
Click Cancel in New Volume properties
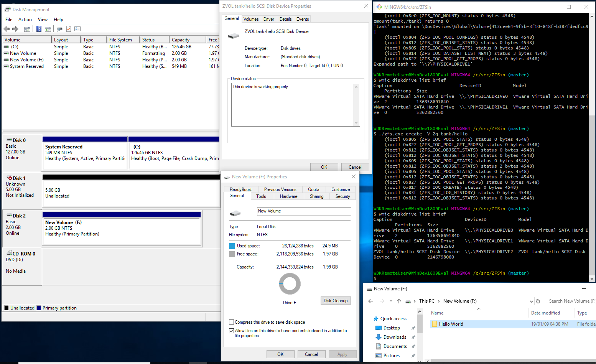click(x=311, y=354)
